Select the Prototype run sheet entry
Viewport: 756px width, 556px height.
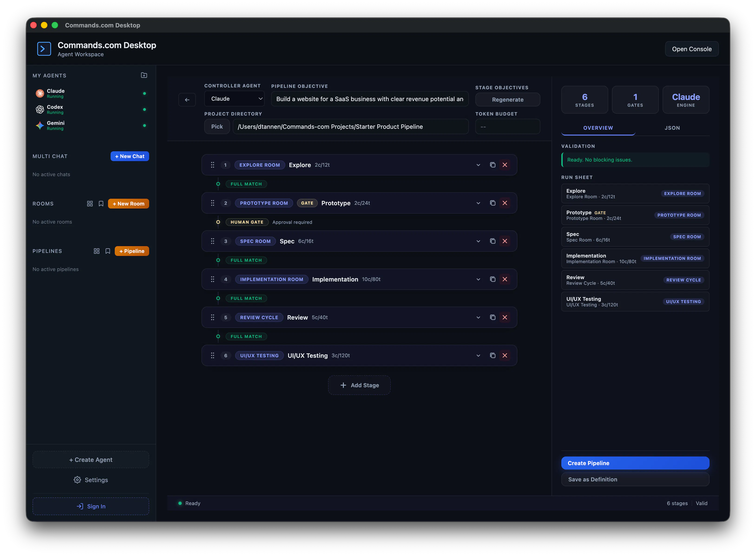coord(635,215)
